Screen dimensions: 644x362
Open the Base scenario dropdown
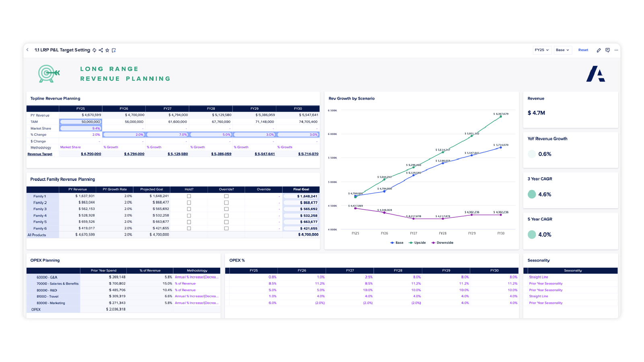click(562, 50)
